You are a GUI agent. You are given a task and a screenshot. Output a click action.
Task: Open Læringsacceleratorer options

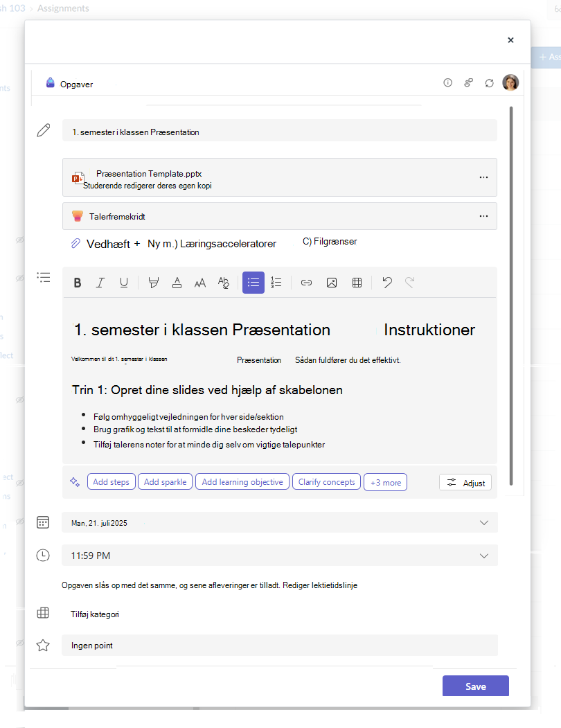(228, 244)
